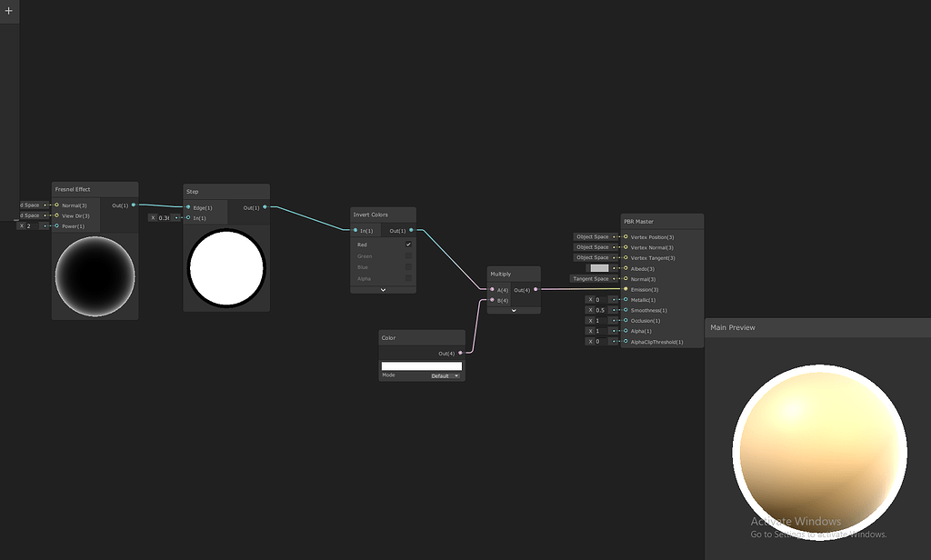Uncheck the Red channel in Invert Colors
931x560 pixels.
408,245
